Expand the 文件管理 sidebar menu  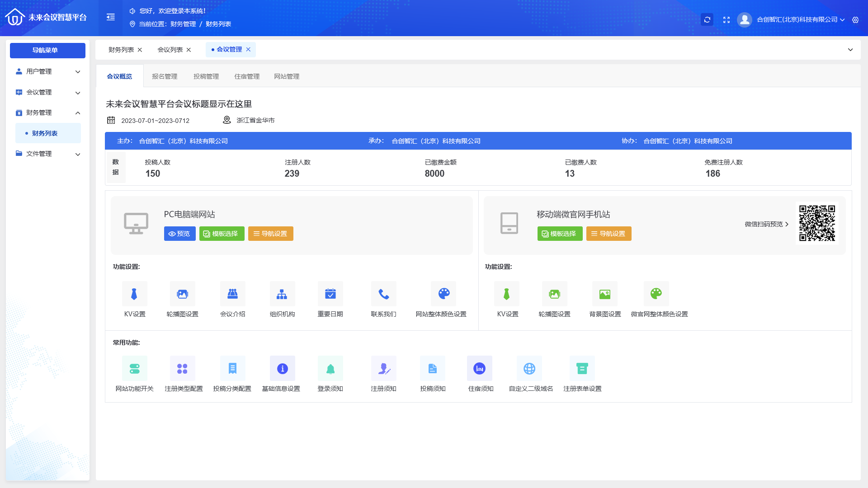click(x=47, y=154)
